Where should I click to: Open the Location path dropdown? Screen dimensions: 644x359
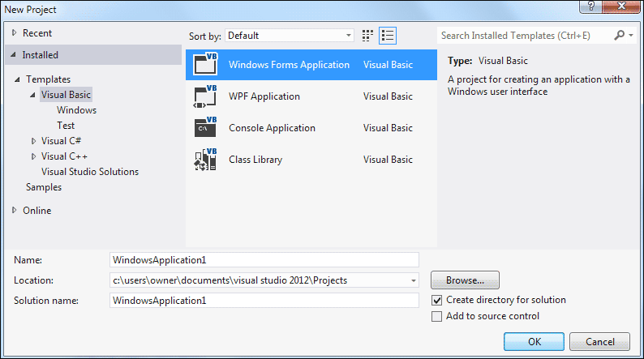414,280
